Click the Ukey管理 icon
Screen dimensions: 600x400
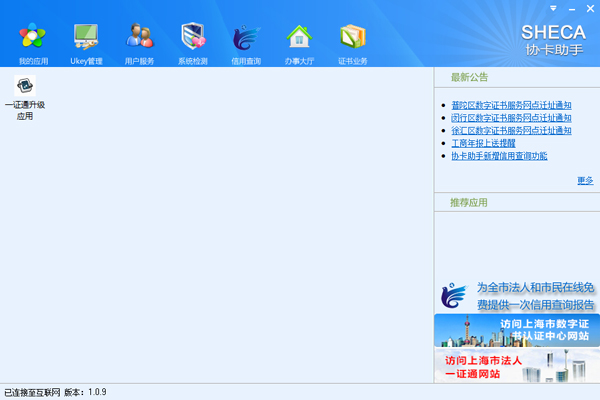87,40
